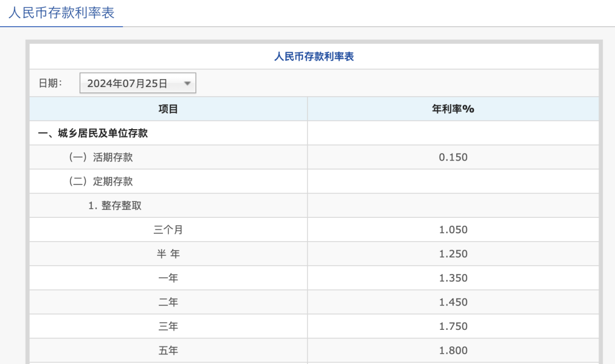Click the 1.750 rate value
615x364 pixels.
(x=453, y=326)
